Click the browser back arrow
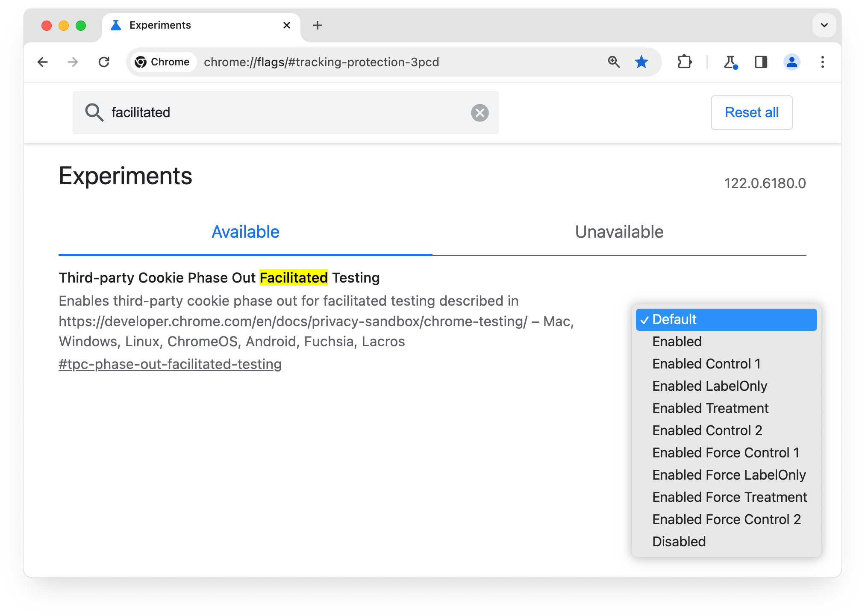The width and height of the screenshot is (865, 616). 43,62
